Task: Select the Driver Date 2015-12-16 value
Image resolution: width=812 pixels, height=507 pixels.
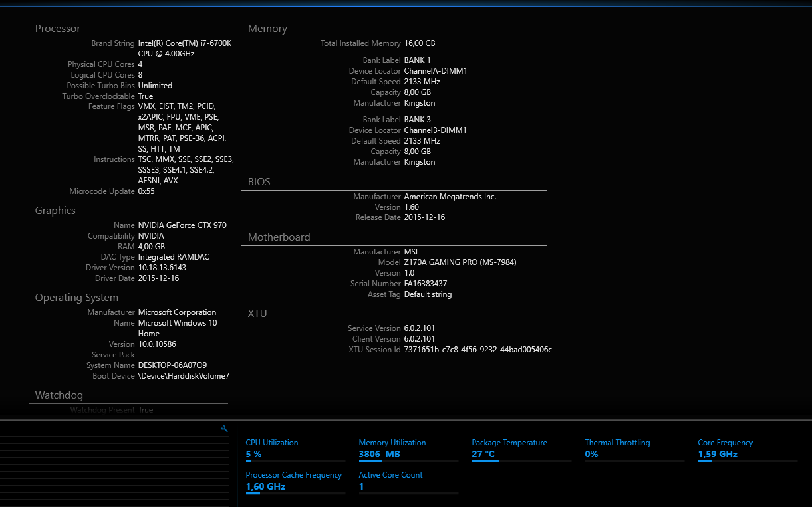Action: [158, 278]
